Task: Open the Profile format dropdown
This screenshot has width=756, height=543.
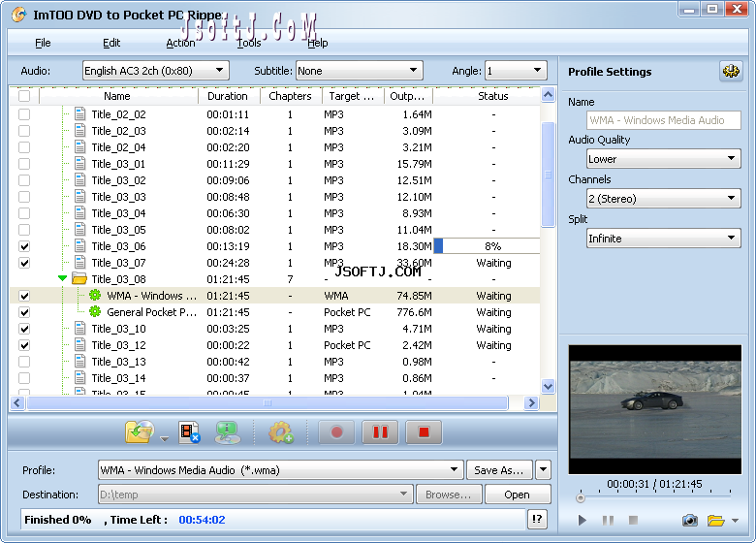Action: pos(281,469)
